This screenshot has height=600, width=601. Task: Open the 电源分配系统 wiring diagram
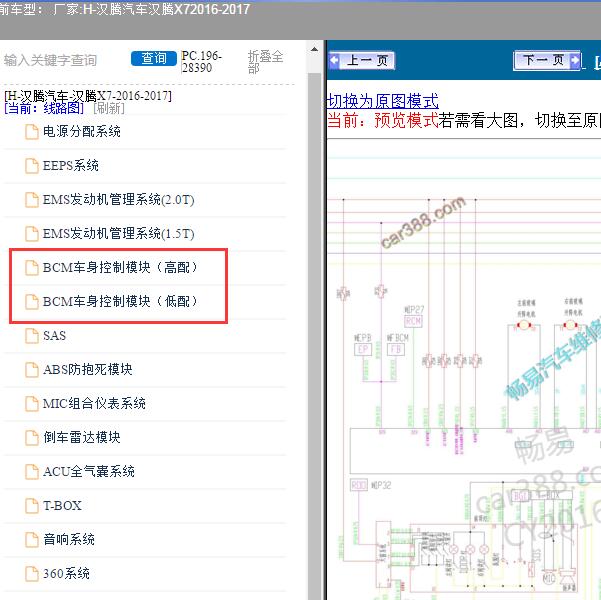[x=82, y=132]
